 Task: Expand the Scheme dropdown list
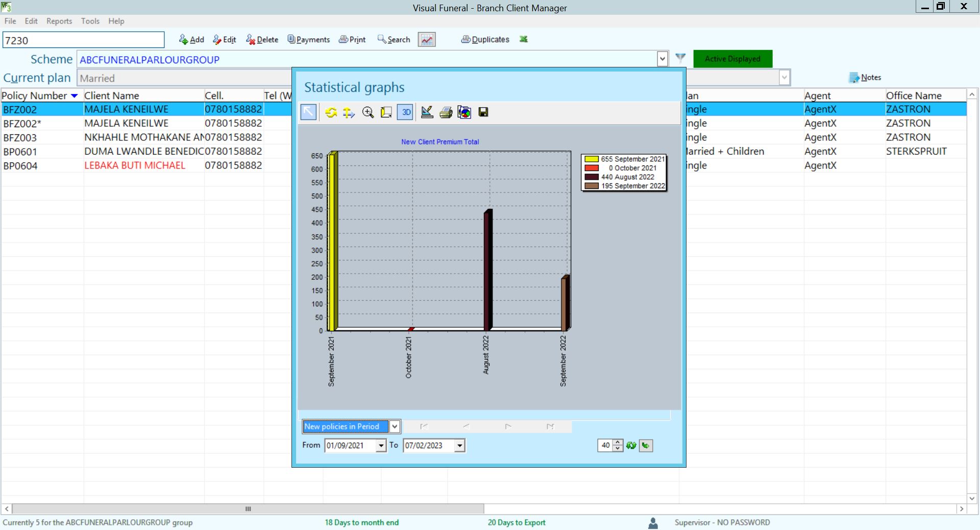(x=662, y=59)
